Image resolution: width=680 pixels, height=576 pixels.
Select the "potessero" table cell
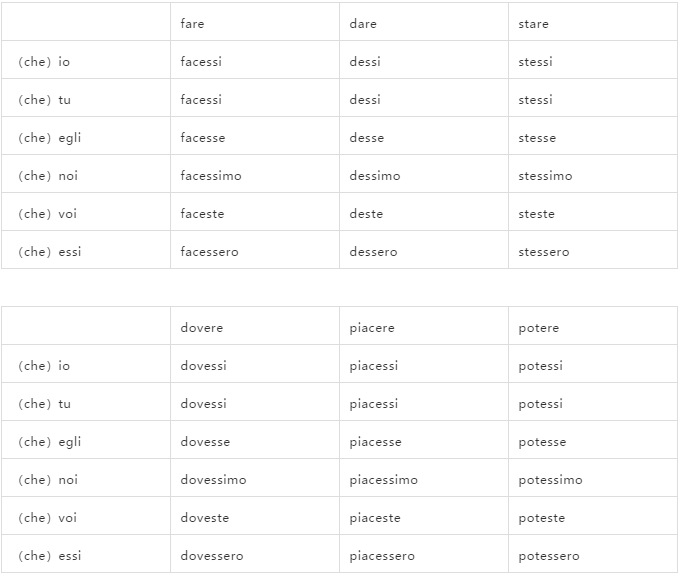(549, 556)
